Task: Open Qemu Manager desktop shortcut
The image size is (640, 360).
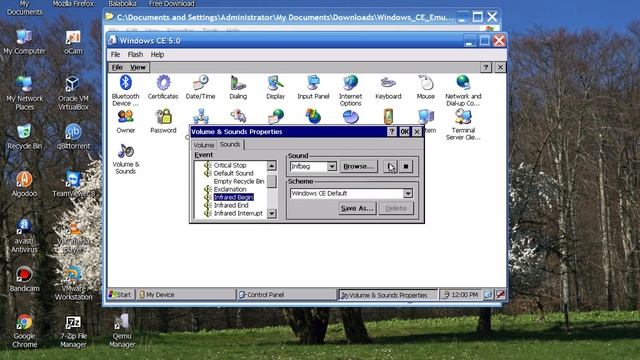Action: point(122,331)
